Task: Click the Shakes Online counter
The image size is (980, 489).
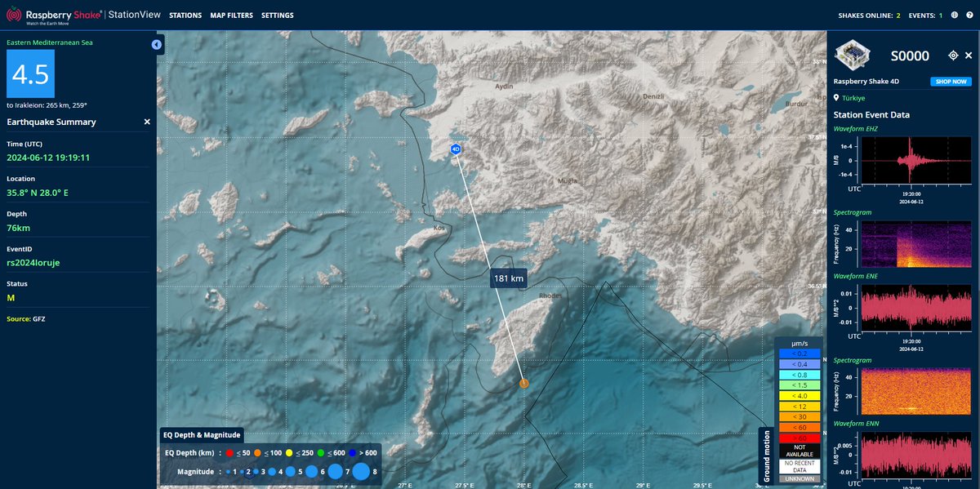Action: [869, 16]
